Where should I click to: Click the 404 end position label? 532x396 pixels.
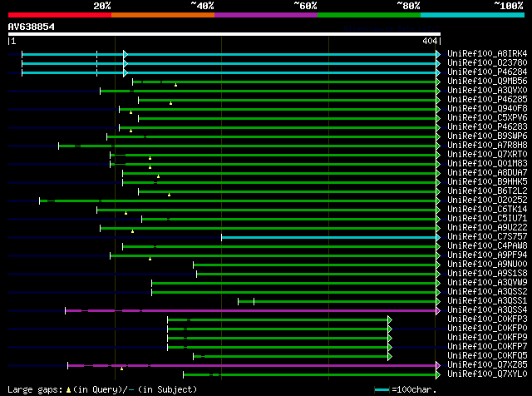point(430,41)
